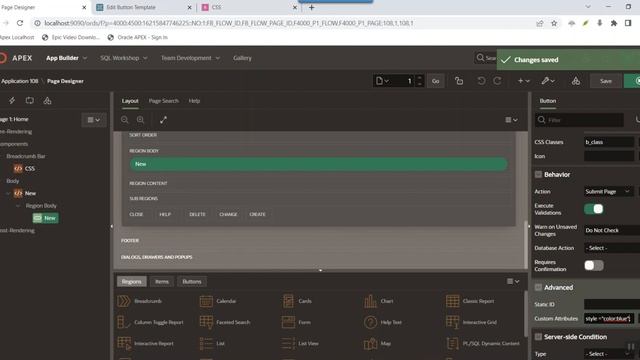Open the Utilities wrench menu

point(548,81)
